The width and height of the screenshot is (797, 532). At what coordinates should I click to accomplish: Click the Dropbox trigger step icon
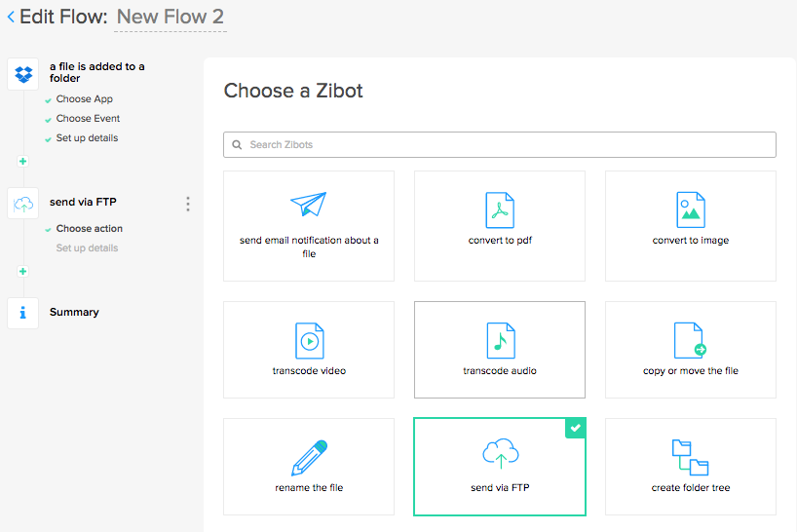23,73
